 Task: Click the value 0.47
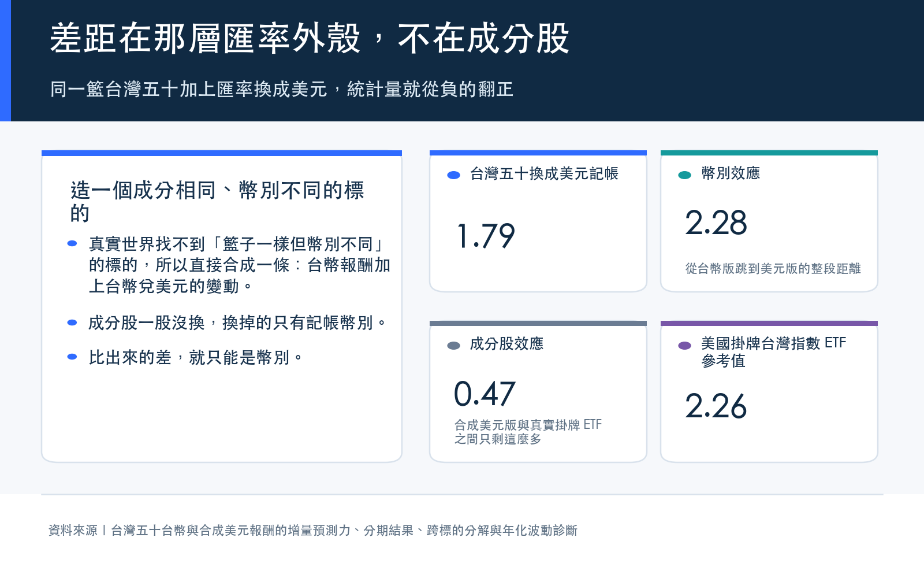click(485, 394)
